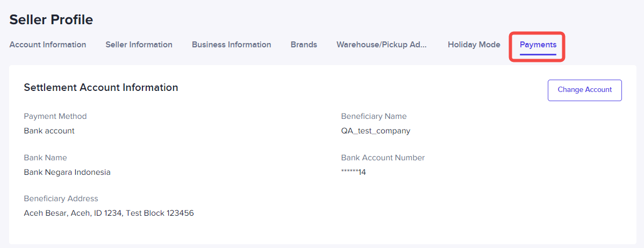644x248 pixels.
Task: Select the Brands tab
Action: coord(304,45)
